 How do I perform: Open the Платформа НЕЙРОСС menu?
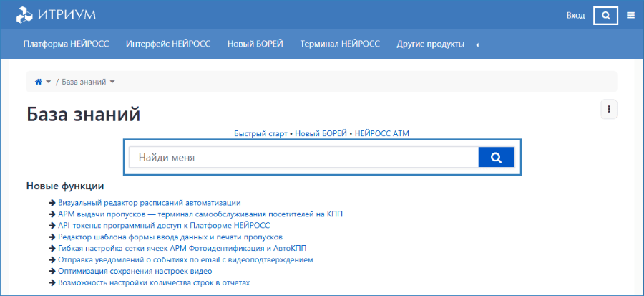click(66, 44)
